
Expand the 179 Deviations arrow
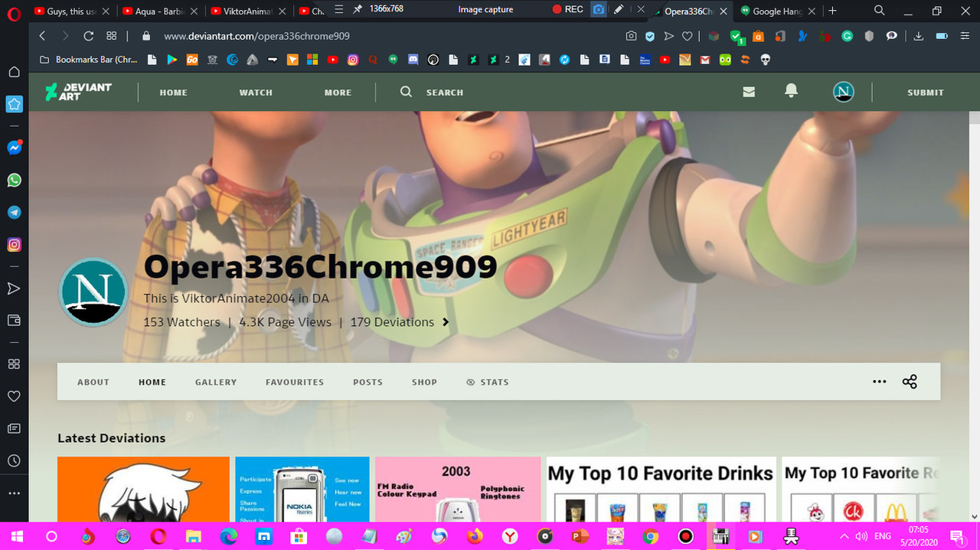[446, 322]
